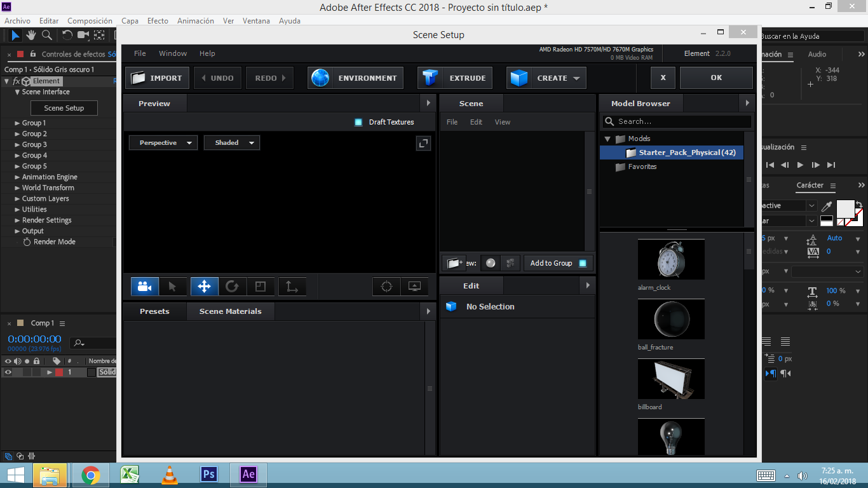Select the After Effects Selection arrow tool
This screenshot has width=868, height=488.
tap(16, 36)
